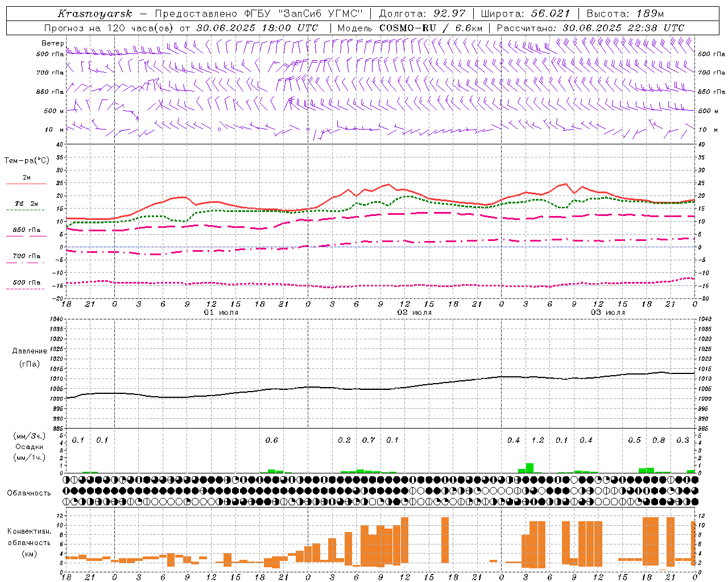Image resolution: width=728 pixels, height=582 pixels.
Task: Click the 0.6 precipitation amount value
Action: (272, 440)
